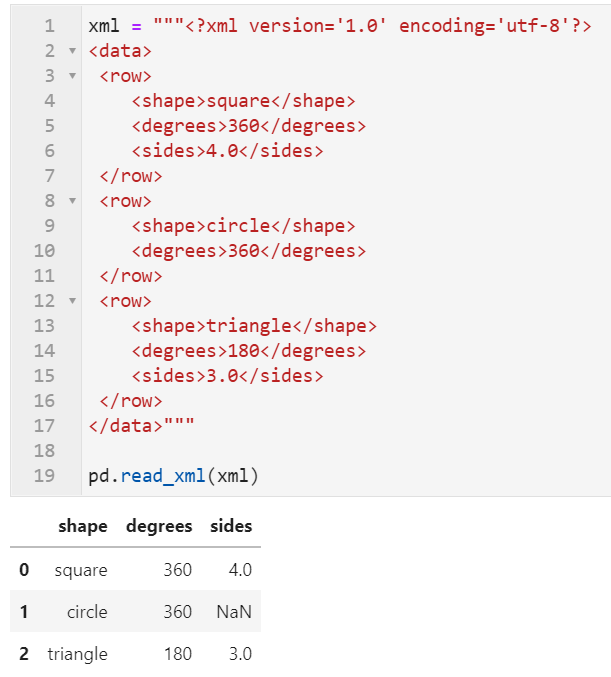Collapse the third row fold arrow on line 12
Image resolution: width=611 pixels, height=677 pixels.
(73, 301)
